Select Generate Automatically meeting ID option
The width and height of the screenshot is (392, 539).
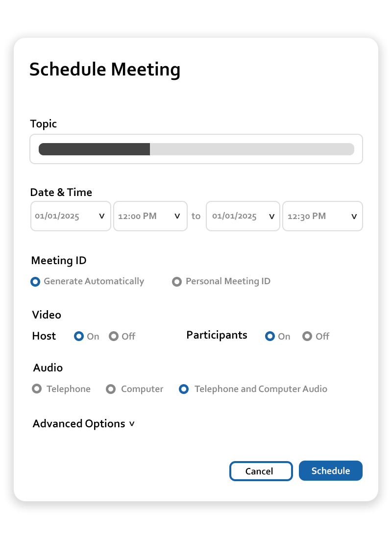pyautogui.click(x=35, y=282)
